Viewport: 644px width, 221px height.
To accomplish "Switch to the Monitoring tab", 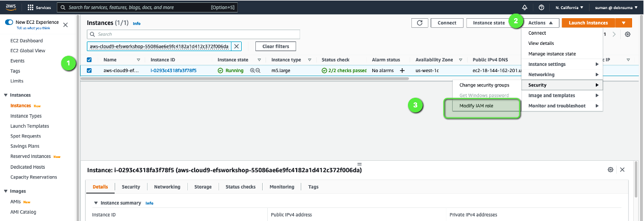I will 282,187.
